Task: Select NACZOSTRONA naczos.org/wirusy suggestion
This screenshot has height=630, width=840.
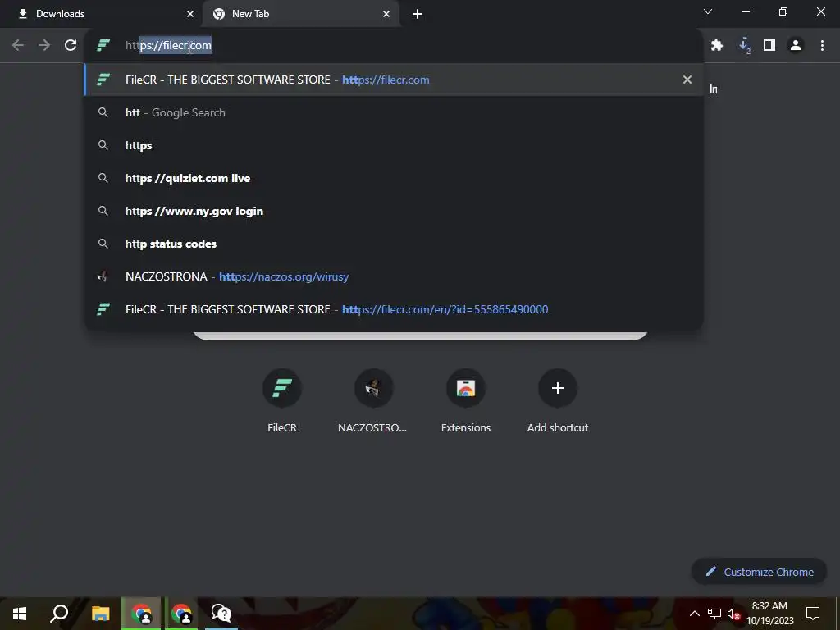Action: [394, 276]
